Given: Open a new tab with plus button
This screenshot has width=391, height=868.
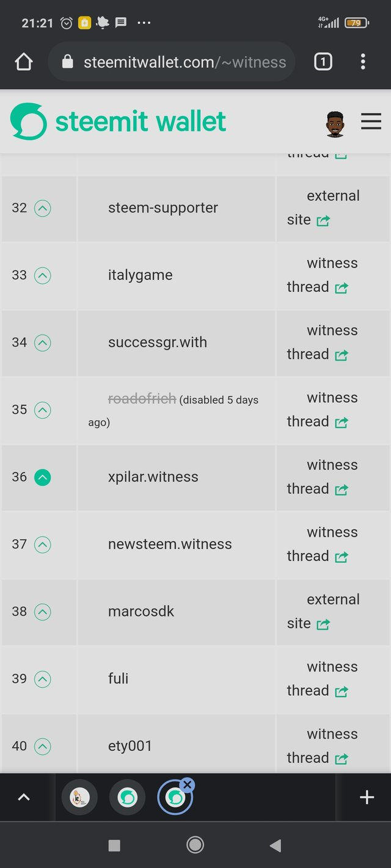Looking at the screenshot, I should (367, 797).
